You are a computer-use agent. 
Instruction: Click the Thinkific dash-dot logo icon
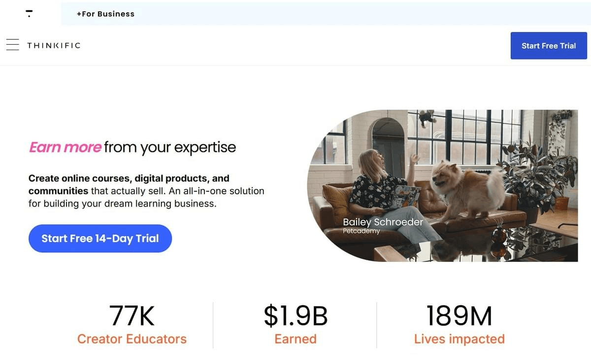point(29,13)
